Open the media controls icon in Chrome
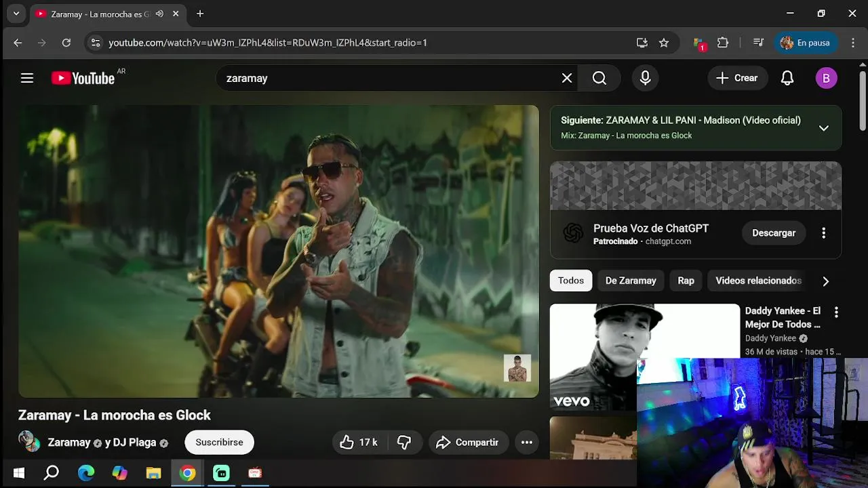The height and width of the screenshot is (488, 868). click(759, 43)
